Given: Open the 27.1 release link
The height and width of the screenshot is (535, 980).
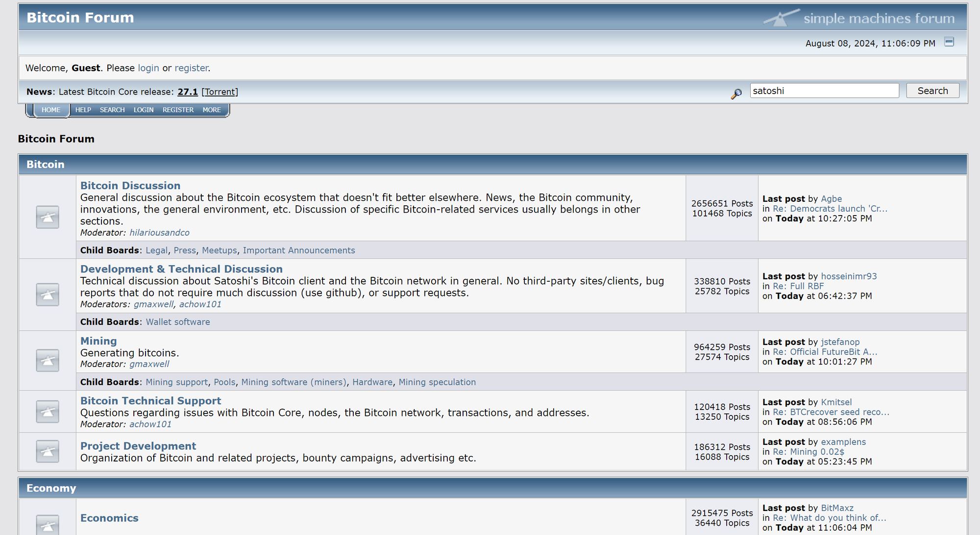Looking at the screenshot, I should click(188, 92).
